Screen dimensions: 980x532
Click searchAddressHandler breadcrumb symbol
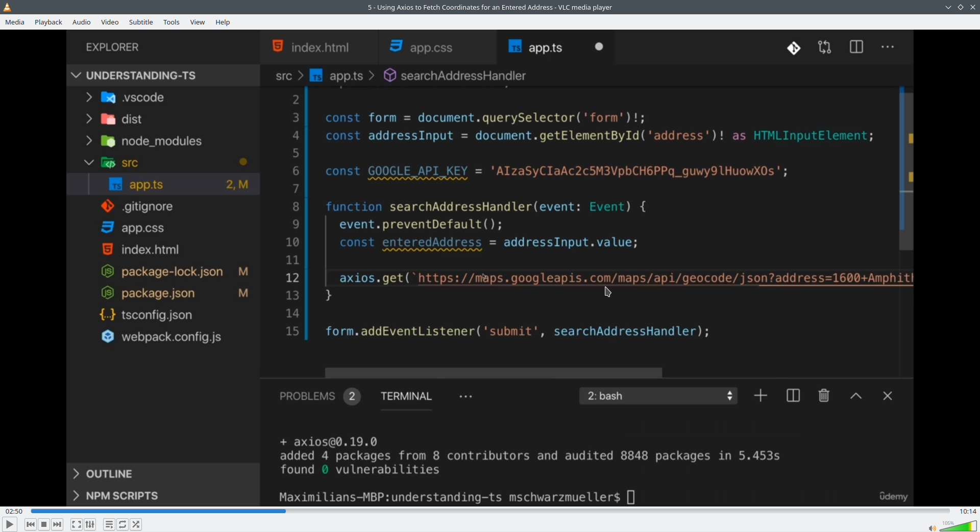pyautogui.click(x=455, y=76)
